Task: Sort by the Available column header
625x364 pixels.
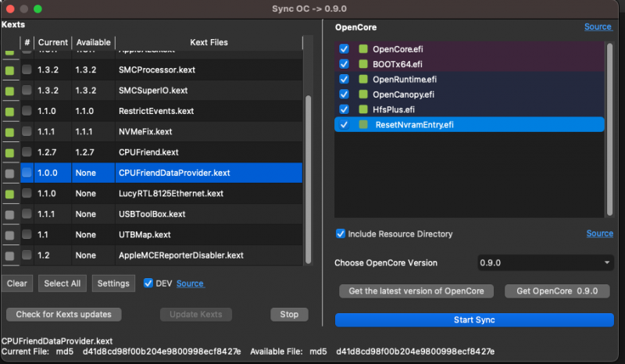Action: coord(93,42)
